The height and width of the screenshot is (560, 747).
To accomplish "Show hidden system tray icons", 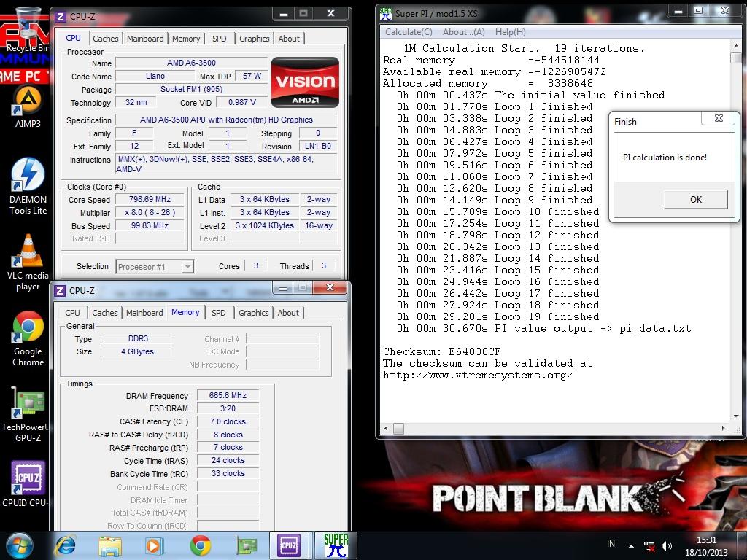I will (x=631, y=546).
